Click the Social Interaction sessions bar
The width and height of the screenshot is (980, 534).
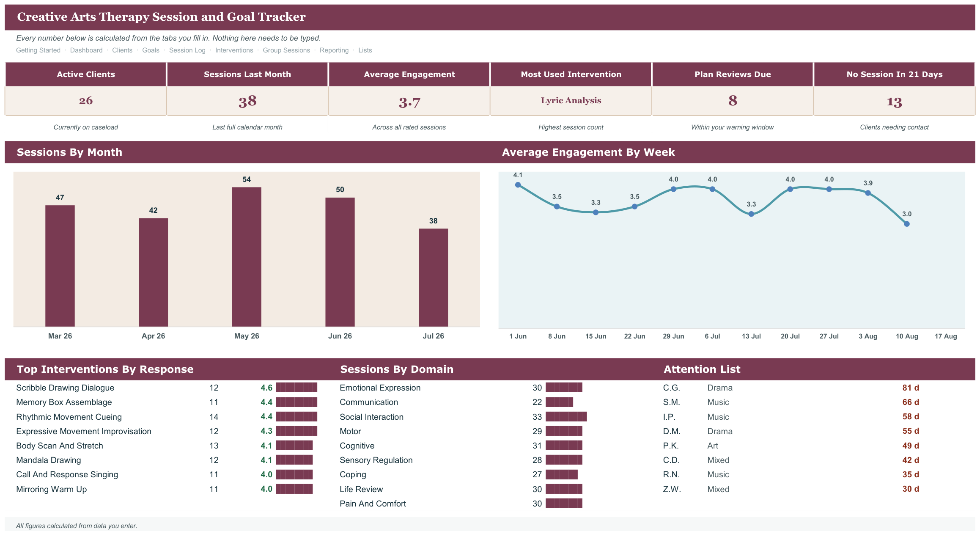[x=566, y=416]
